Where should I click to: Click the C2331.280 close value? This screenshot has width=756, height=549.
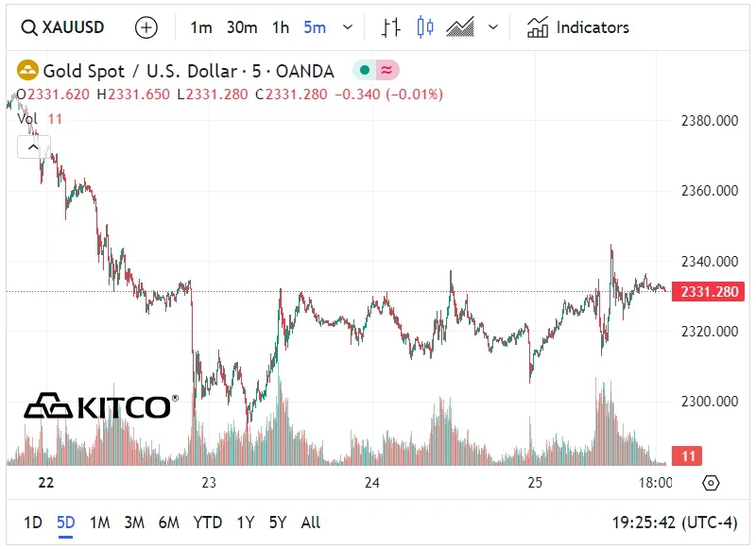click(x=291, y=94)
